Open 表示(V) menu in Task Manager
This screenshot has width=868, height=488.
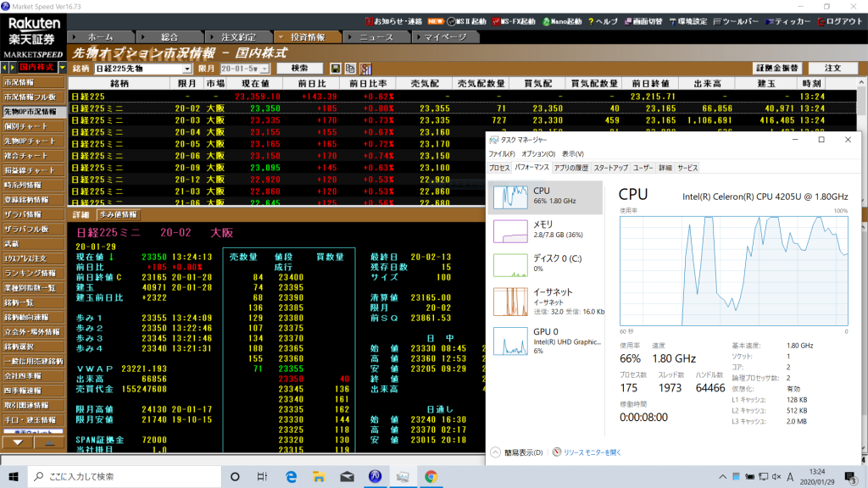pyautogui.click(x=572, y=154)
